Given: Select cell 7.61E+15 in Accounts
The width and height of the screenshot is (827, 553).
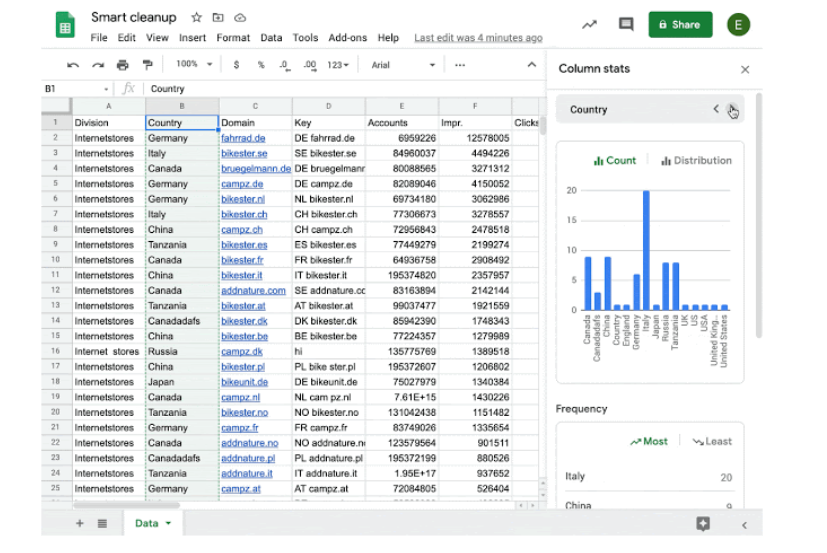Looking at the screenshot, I should click(x=402, y=397).
